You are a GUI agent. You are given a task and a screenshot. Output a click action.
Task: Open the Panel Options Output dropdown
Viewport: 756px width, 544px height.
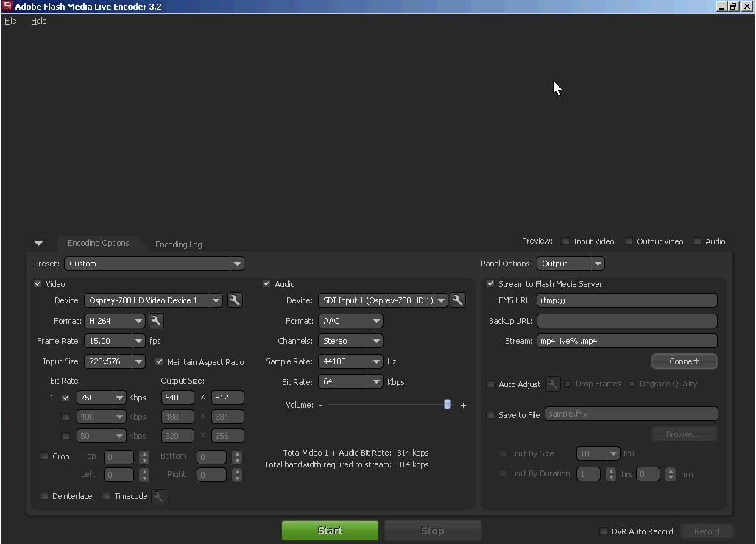click(570, 264)
